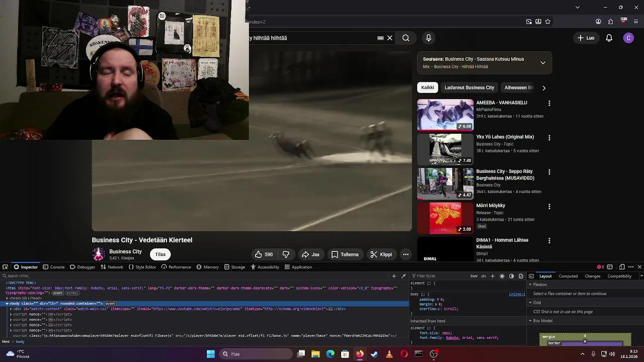The image size is (644, 362).
Task: Start voice search with microphone icon
Action: pos(429,38)
